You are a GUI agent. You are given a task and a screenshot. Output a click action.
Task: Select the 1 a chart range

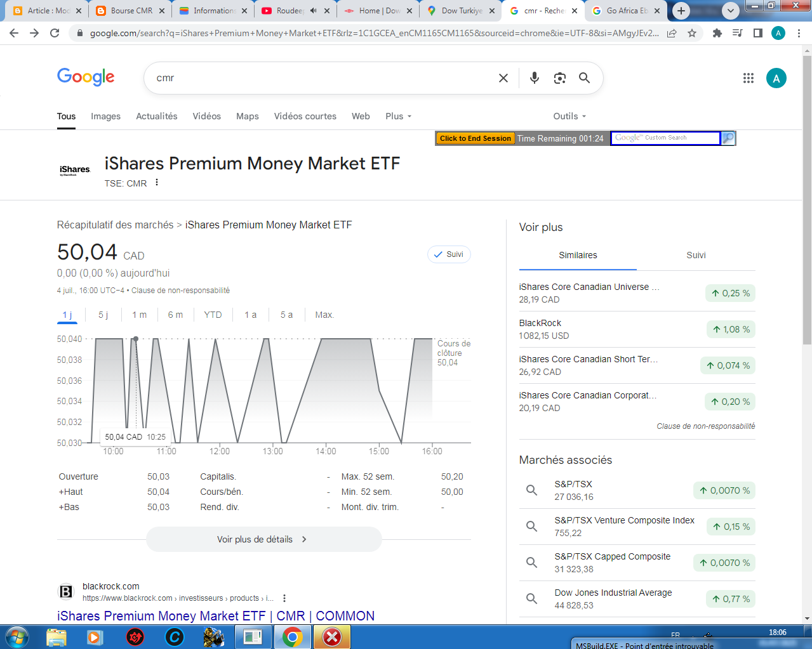coord(251,315)
